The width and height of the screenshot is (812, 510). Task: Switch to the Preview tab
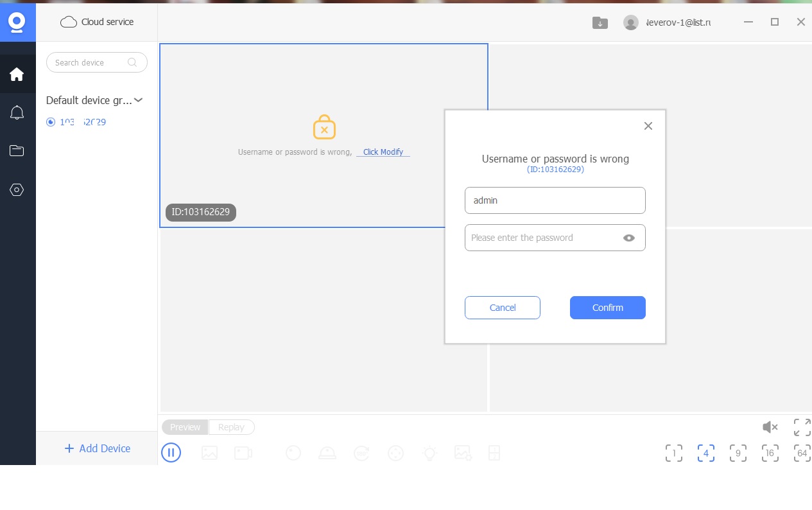tap(185, 427)
